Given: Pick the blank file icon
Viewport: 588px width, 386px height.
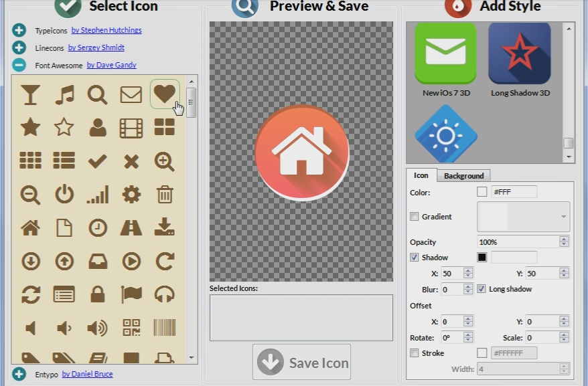Looking at the screenshot, I should [64, 228].
